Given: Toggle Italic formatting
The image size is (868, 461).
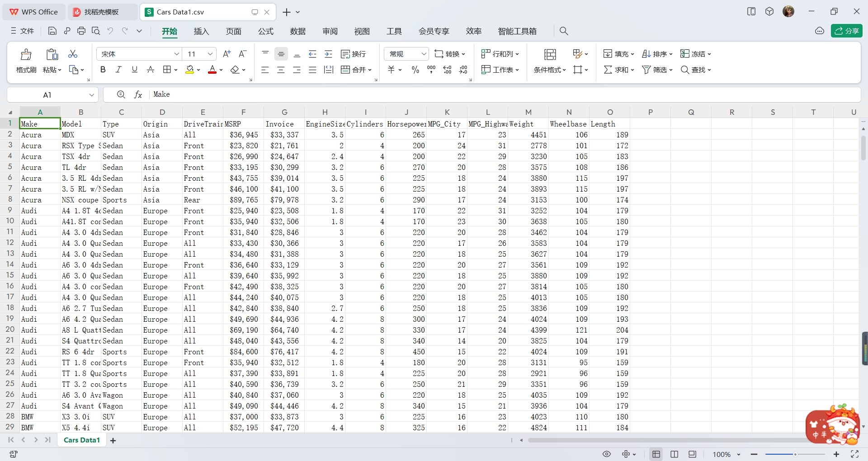Looking at the screenshot, I should tap(118, 70).
